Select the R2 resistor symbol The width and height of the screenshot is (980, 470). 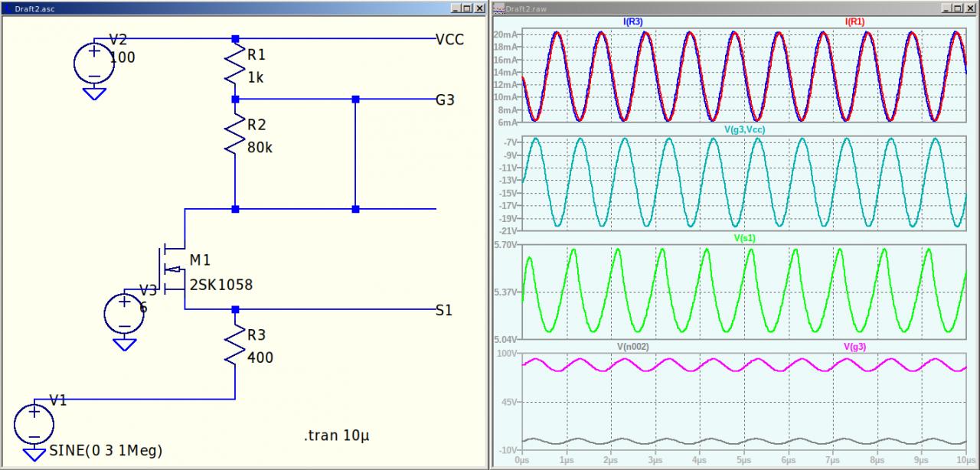coord(235,134)
